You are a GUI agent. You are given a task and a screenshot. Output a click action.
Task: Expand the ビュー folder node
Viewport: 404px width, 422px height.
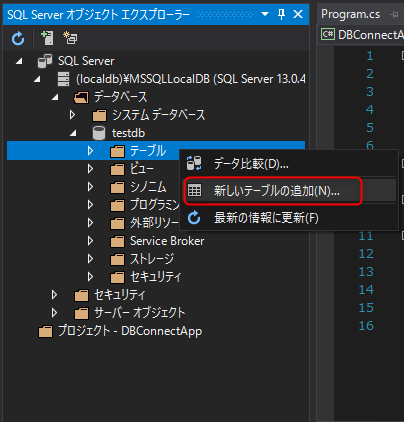[90, 169]
